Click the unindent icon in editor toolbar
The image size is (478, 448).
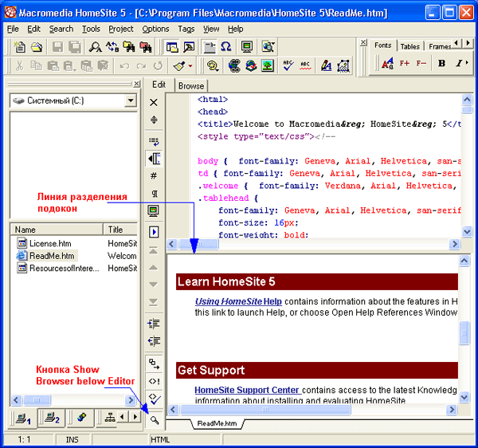154,340
